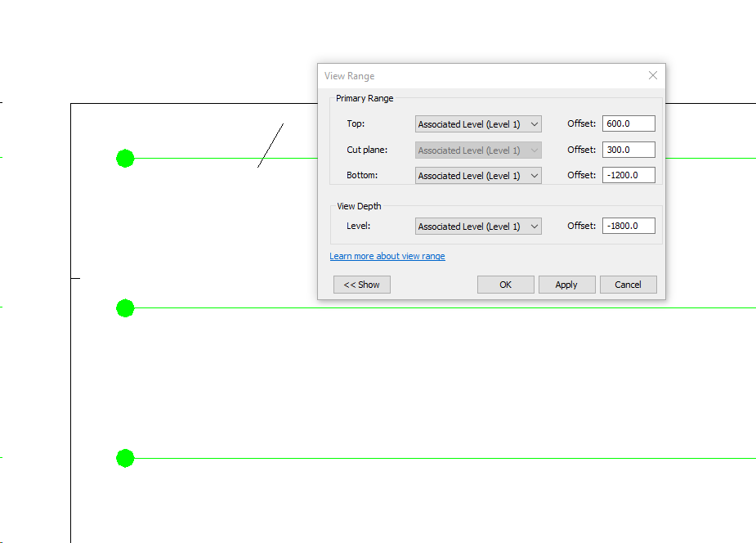Select the Bottom offset value -1200.0
The image size is (756, 543).
tap(628, 175)
